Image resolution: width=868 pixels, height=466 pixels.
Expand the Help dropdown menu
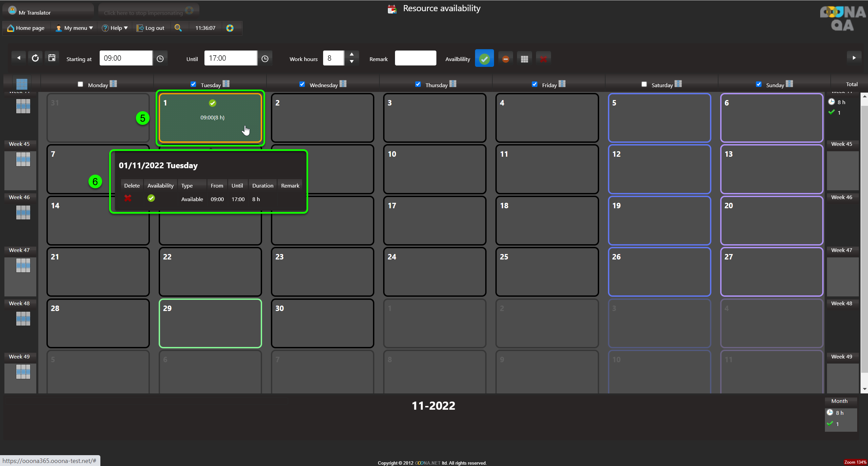115,28
